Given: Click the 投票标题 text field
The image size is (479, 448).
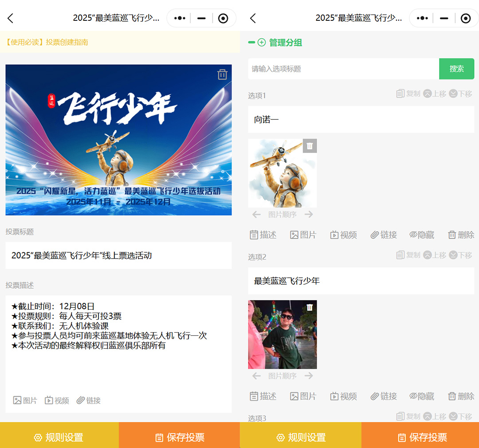Looking at the screenshot, I should (x=118, y=255).
